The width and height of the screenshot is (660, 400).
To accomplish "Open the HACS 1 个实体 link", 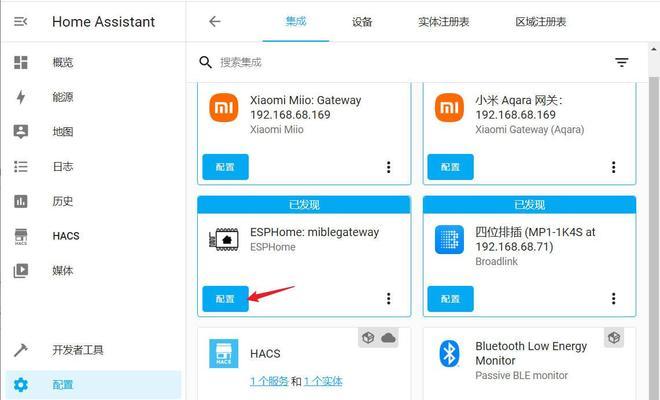I will pyautogui.click(x=323, y=381).
